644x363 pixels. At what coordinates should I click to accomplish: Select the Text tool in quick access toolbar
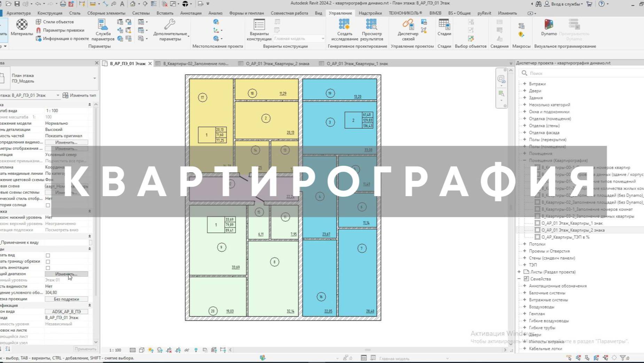click(x=122, y=4)
